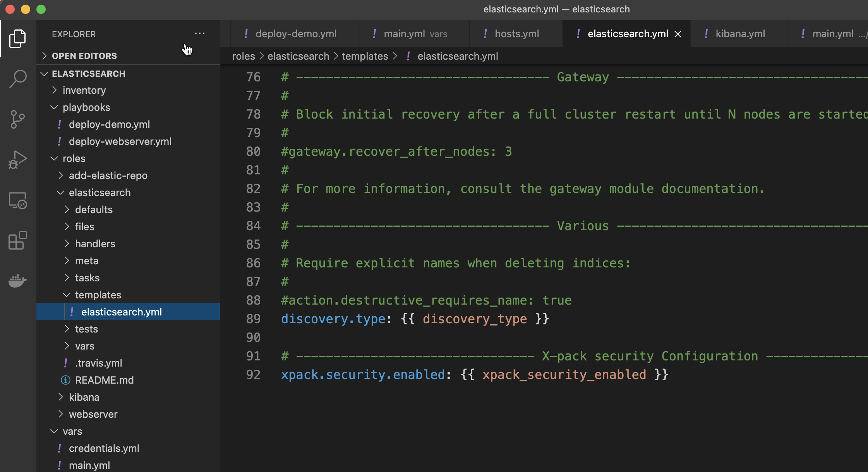Click the roles breadcrumb item
The image size is (868, 472).
tap(243, 56)
